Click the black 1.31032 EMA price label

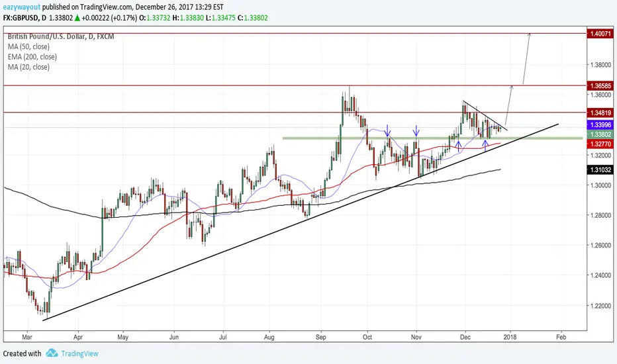pyautogui.click(x=600, y=170)
